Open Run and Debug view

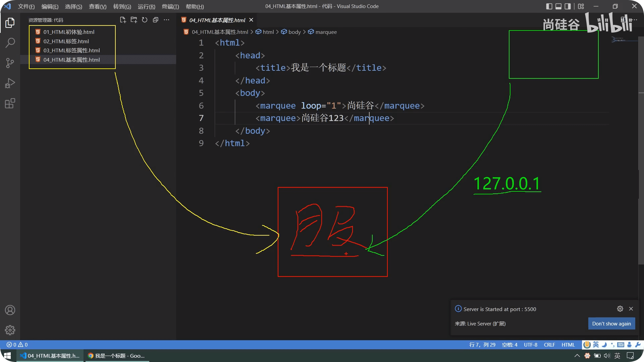coord(10,83)
